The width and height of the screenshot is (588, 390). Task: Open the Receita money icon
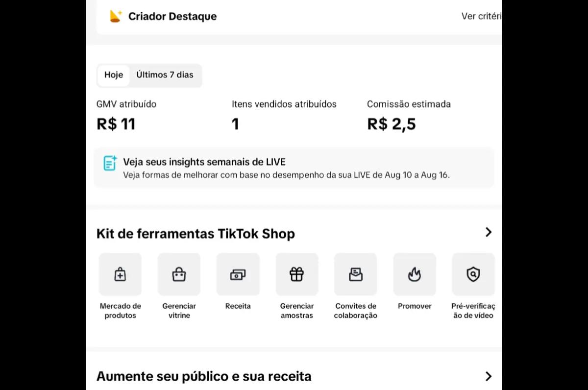(238, 274)
